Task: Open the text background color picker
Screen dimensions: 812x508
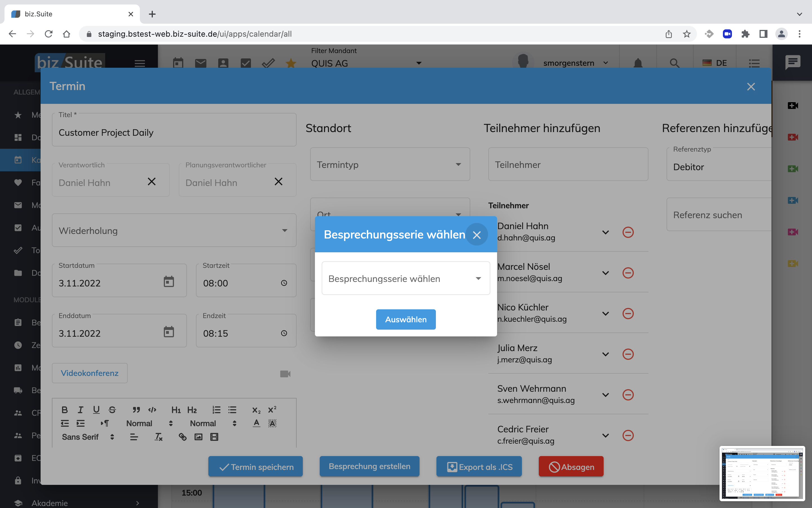Action: click(272, 423)
